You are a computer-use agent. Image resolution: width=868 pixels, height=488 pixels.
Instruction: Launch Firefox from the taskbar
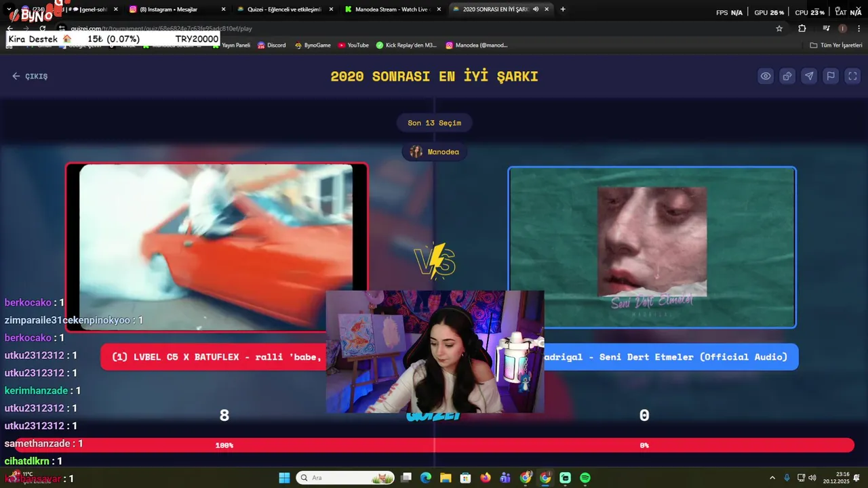tap(486, 478)
